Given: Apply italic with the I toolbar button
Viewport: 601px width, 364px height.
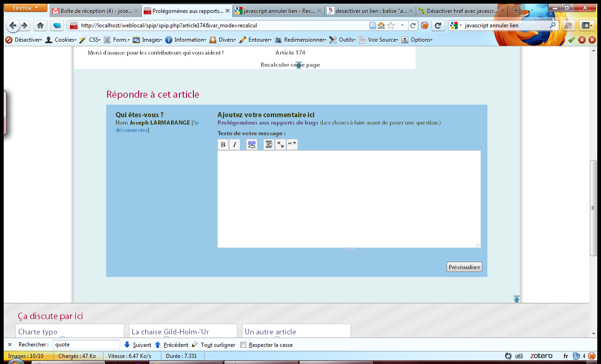Looking at the screenshot, I should (235, 144).
